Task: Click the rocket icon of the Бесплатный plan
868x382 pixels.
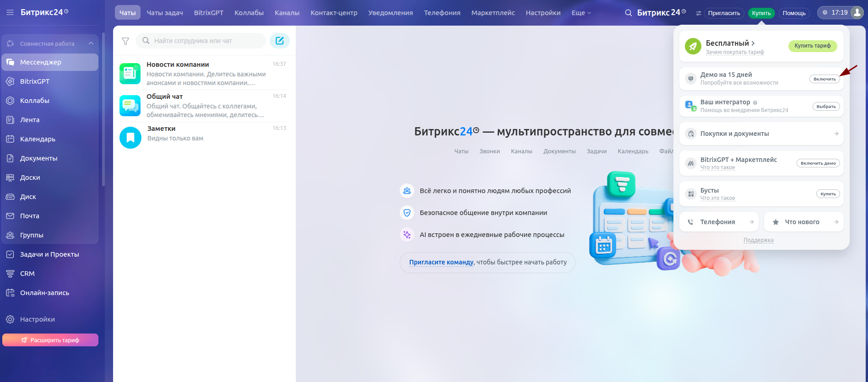Action: pyautogui.click(x=693, y=46)
